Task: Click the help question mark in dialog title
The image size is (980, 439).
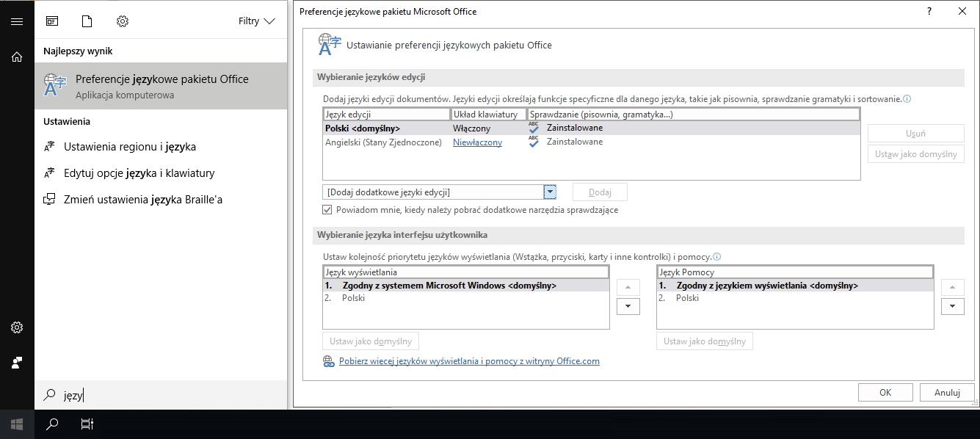Action: [929, 11]
